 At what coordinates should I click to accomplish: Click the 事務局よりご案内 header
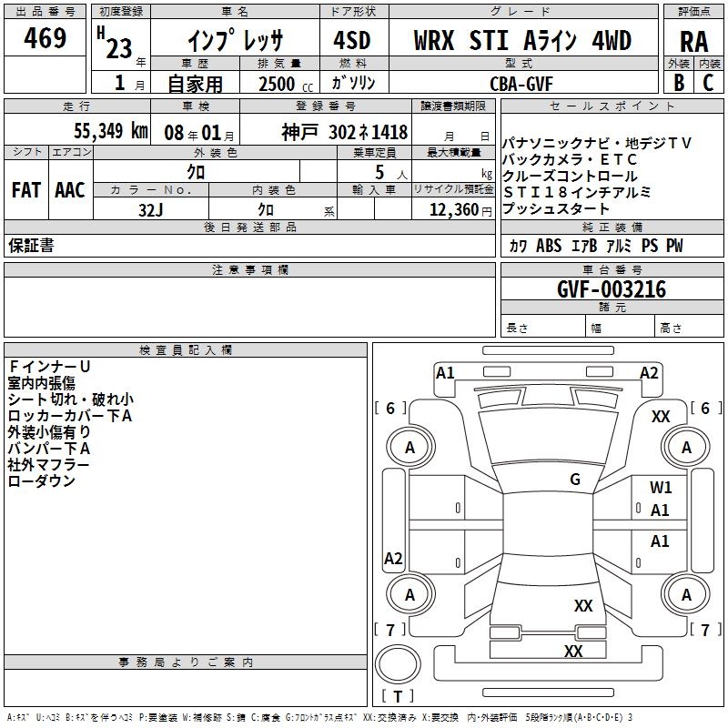tap(186, 662)
